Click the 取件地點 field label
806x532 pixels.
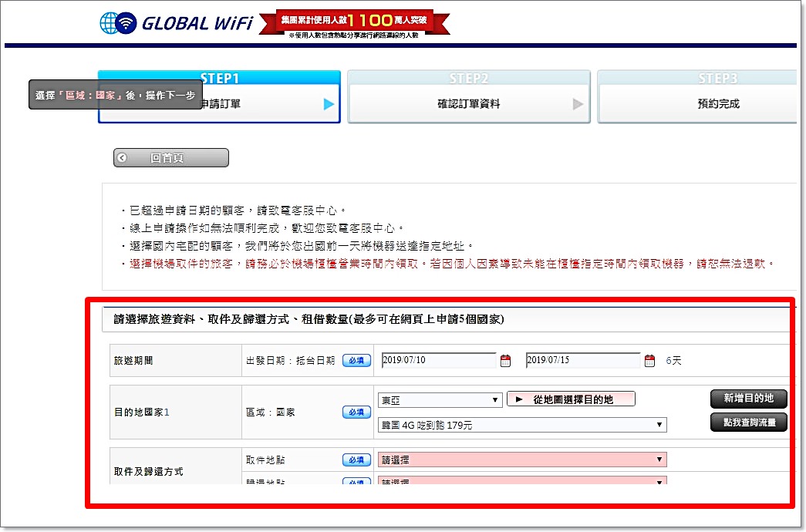click(x=265, y=460)
